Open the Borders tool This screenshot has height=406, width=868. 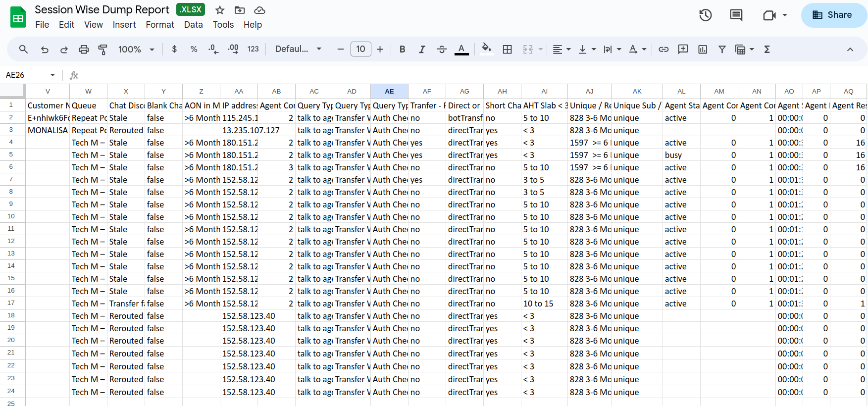coord(507,50)
